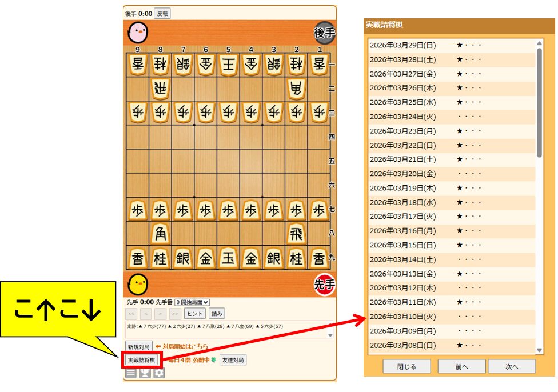Click the trophy ranking icon
The image size is (558, 392).
pos(145,373)
